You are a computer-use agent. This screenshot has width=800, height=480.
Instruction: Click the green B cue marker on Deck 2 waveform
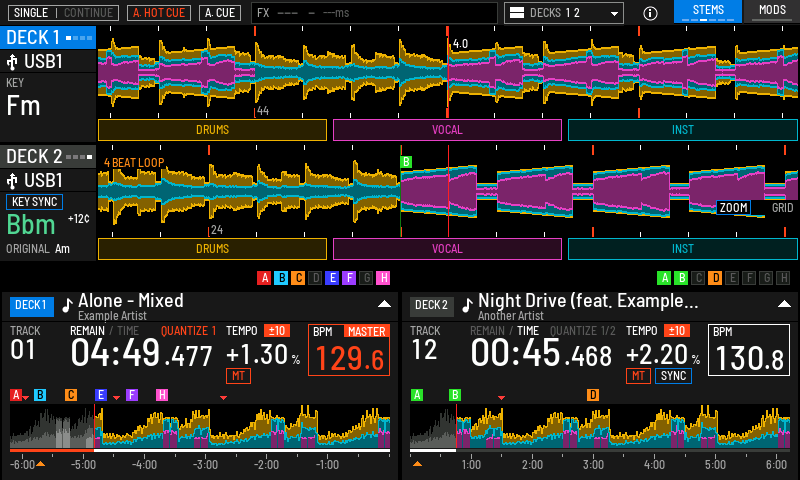coord(406,162)
